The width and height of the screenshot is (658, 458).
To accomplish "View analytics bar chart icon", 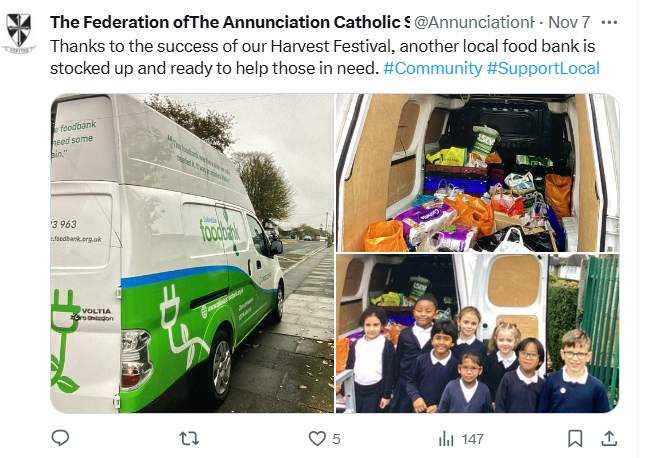I will (x=446, y=439).
